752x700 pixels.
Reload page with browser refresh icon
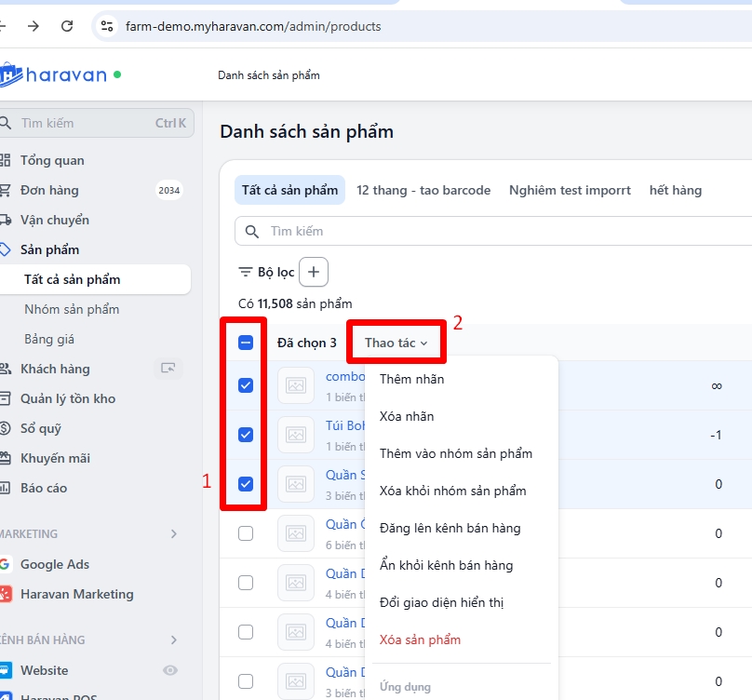(x=67, y=26)
